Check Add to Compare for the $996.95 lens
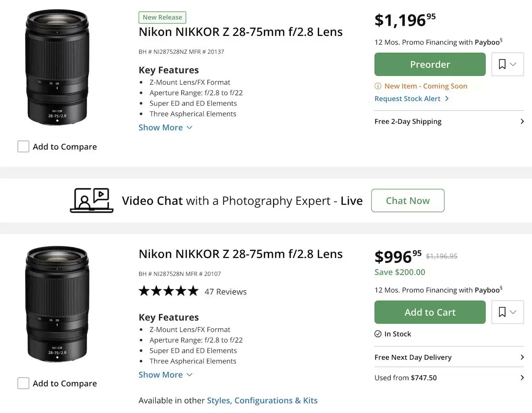Viewport: 532px width, 413px height. (23, 383)
